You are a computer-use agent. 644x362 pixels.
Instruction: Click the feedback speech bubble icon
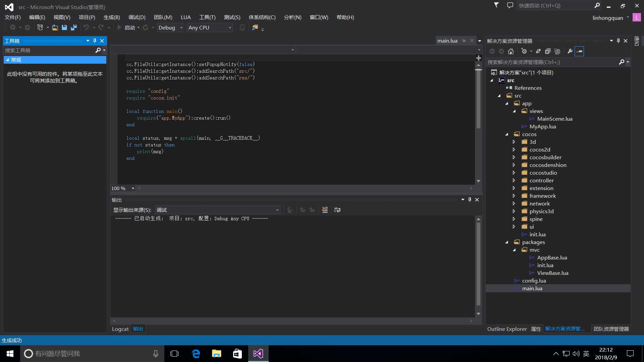(510, 5)
